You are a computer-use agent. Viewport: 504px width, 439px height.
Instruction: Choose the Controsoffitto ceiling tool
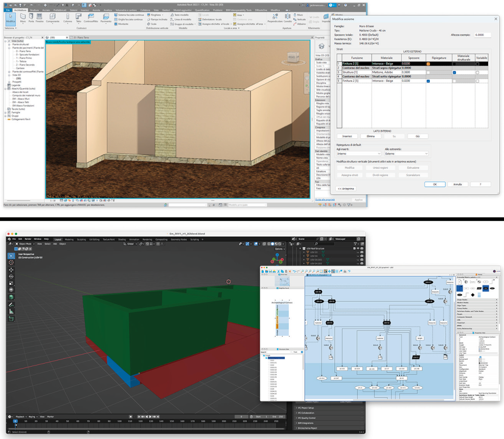(x=91, y=18)
